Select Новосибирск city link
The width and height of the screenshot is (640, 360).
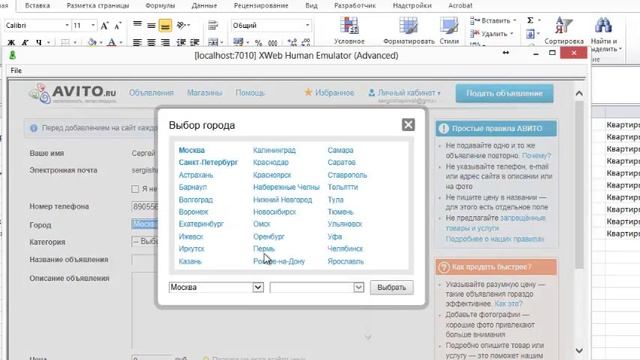[274, 212]
